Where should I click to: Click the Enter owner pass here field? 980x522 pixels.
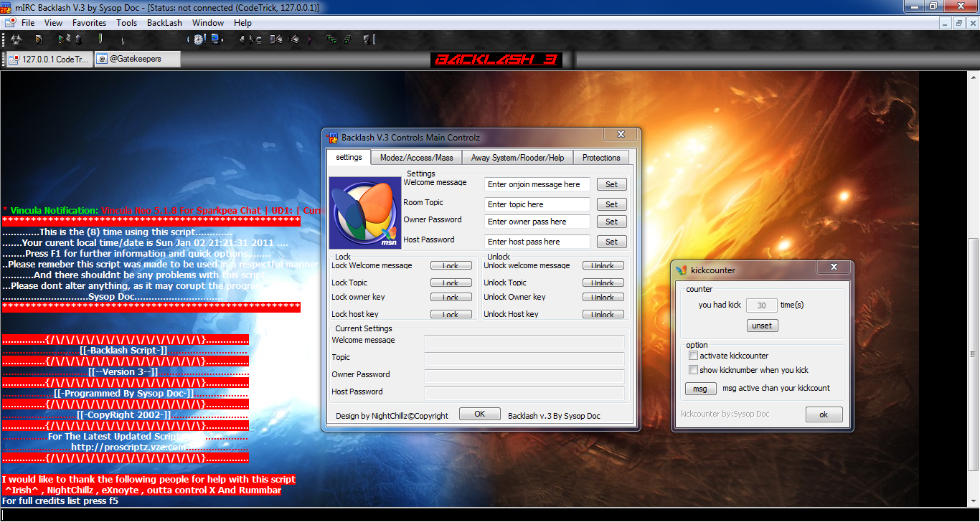(x=537, y=222)
